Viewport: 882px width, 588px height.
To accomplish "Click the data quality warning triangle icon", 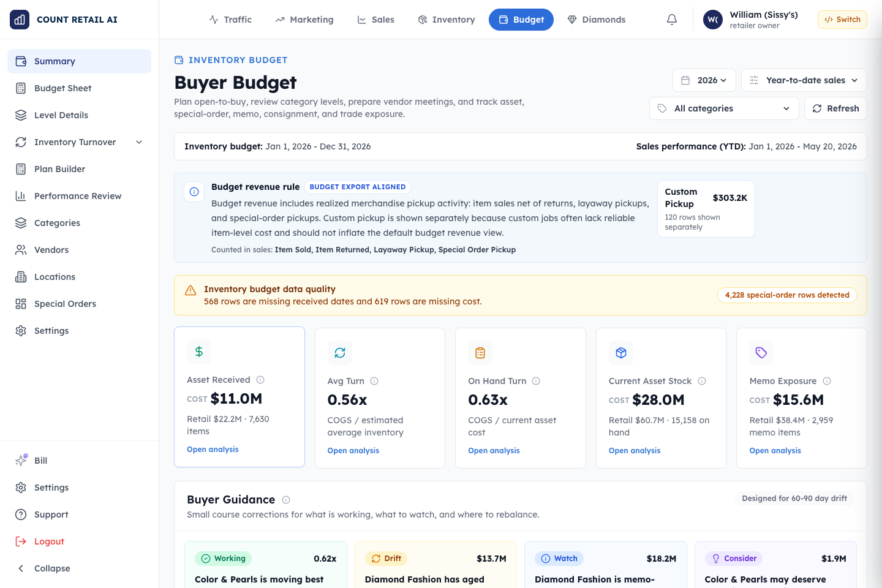I will coord(190,290).
